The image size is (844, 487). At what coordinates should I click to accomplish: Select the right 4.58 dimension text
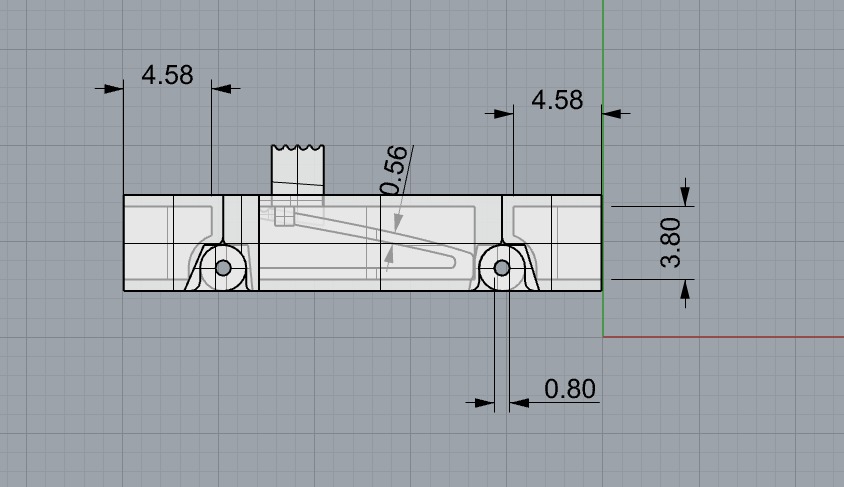coord(557,100)
